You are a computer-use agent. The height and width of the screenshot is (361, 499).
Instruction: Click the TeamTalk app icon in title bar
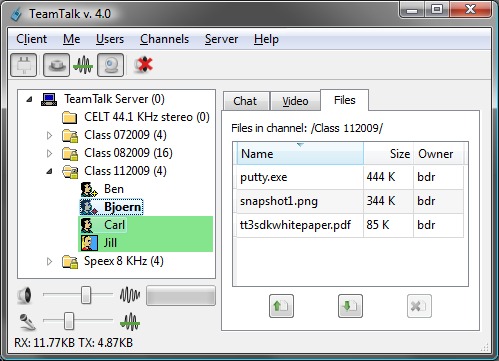(17, 14)
